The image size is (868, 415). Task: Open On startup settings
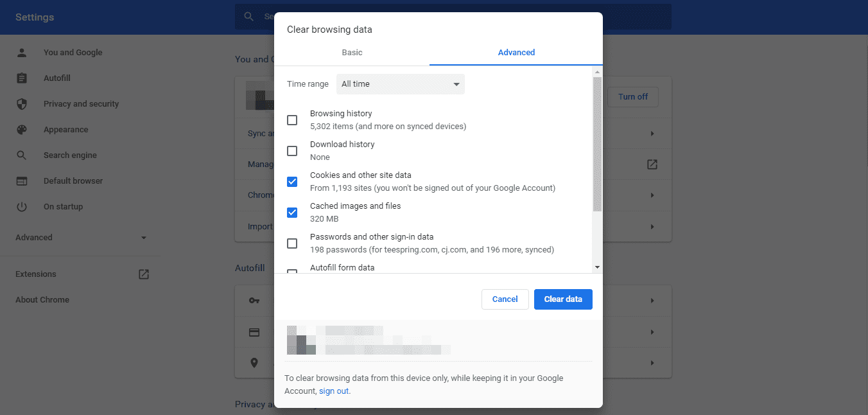pyautogui.click(x=63, y=207)
